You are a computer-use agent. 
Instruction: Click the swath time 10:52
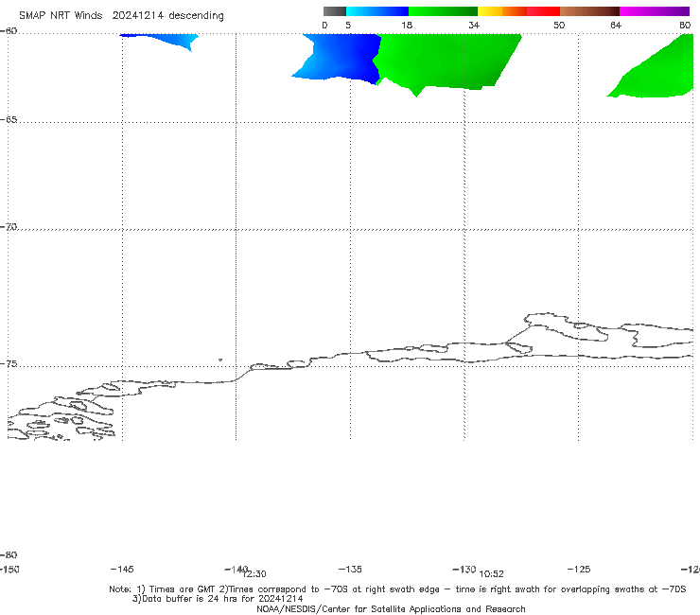coord(492,574)
